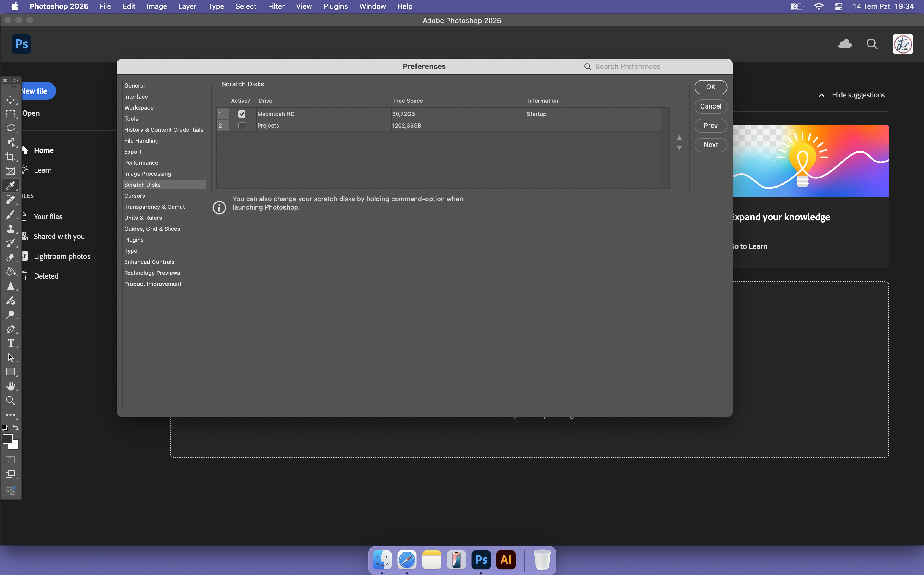The height and width of the screenshot is (575, 924).
Task: Open the Technology Previews preferences category
Action: 164,273
